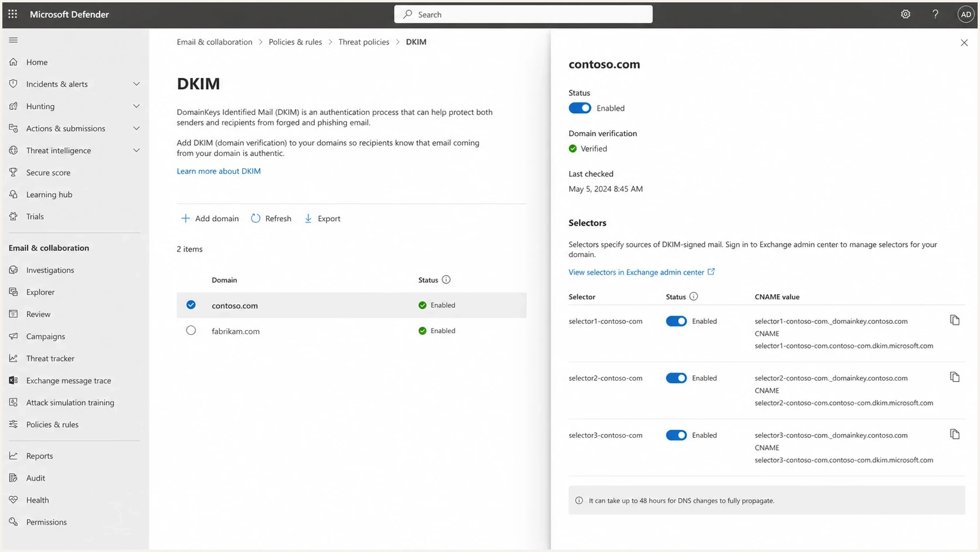Click the Exchange message trace icon
980x552 pixels.
point(13,380)
